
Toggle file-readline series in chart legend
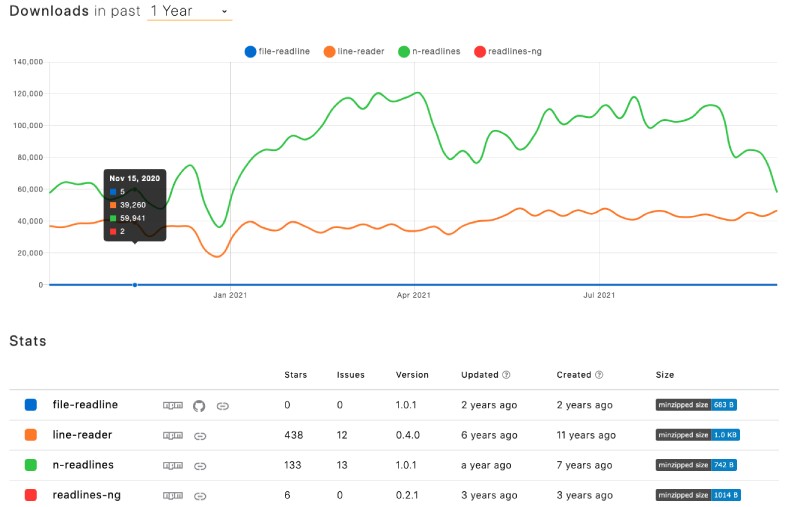coord(277,52)
